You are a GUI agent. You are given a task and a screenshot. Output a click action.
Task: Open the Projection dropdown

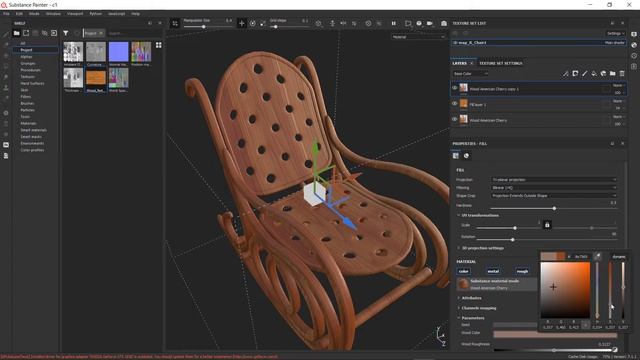[554, 180]
